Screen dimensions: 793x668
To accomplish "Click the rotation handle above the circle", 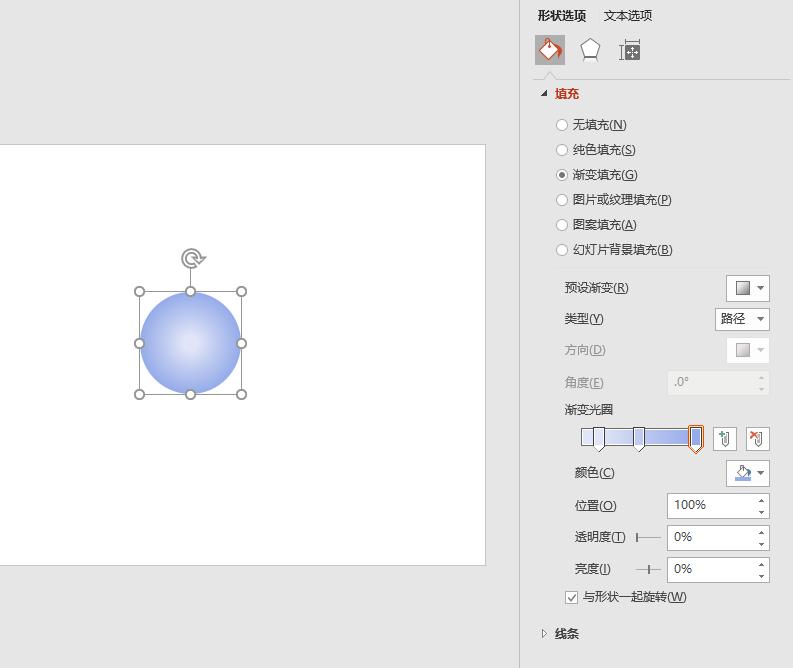I will coord(192,258).
